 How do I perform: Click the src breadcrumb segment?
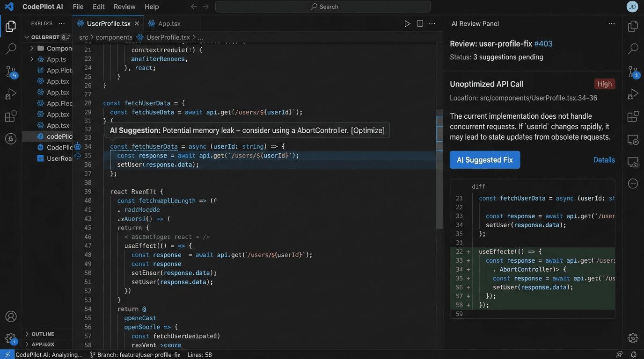83,37
